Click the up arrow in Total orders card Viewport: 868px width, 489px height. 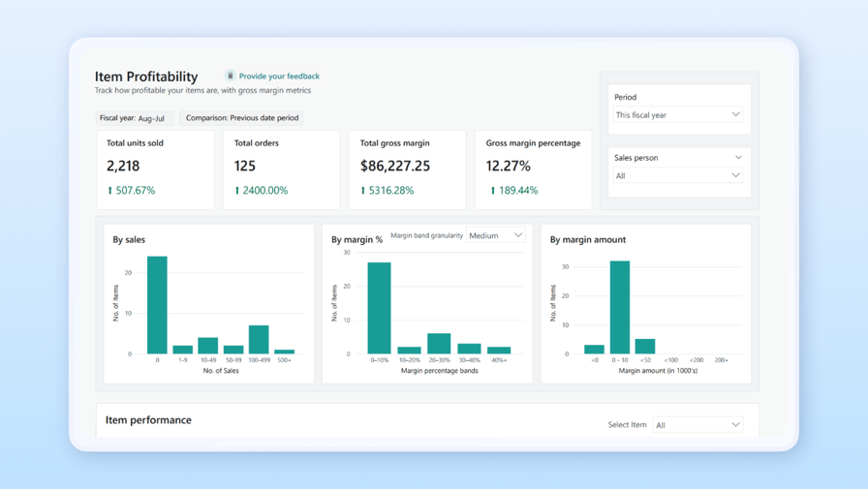(x=237, y=191)
